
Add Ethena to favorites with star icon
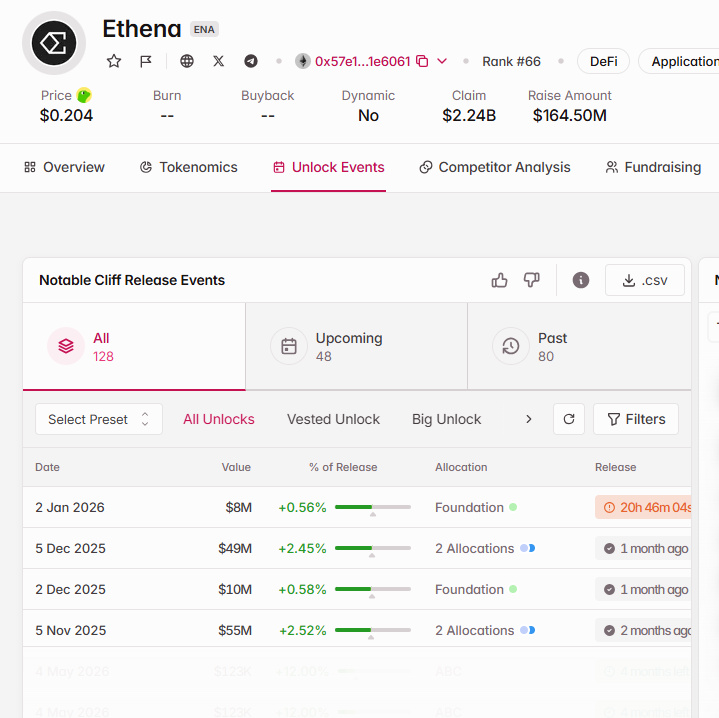pyautogui.click(x=114, y=61)
